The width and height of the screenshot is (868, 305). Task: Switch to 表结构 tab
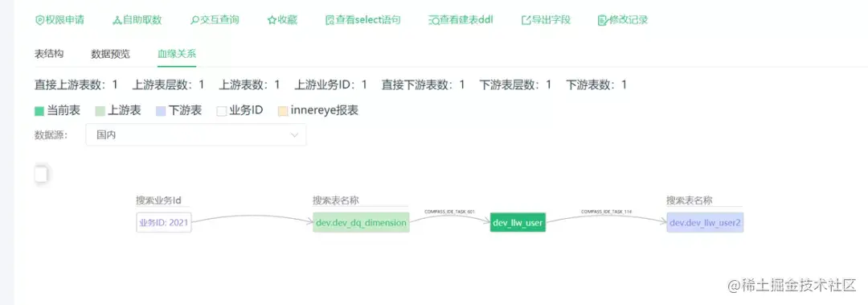point(49,54)
